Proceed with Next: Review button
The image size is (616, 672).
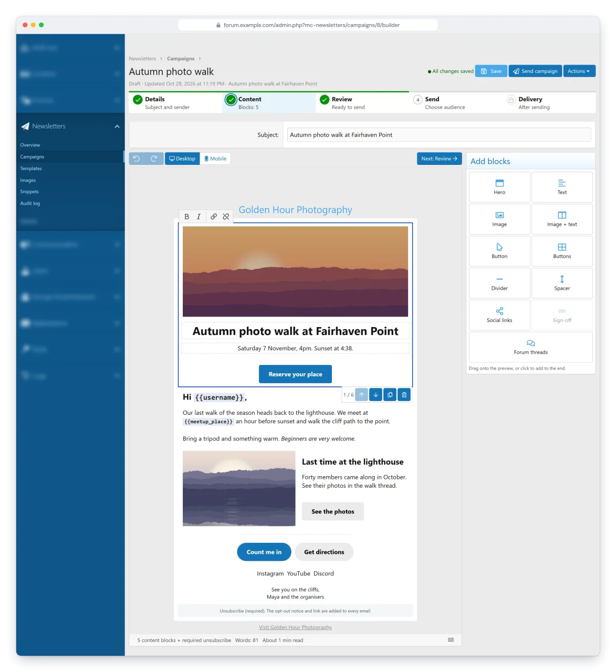pos(439,159)
